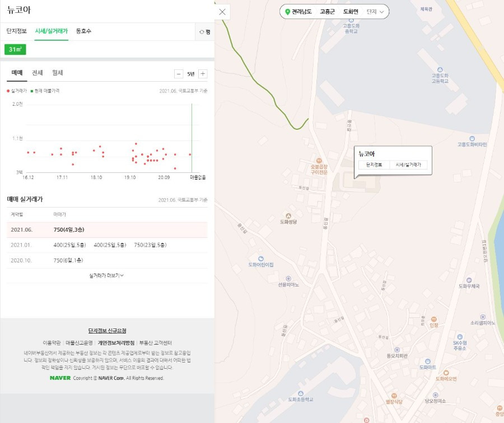
Task: Open the 단지 dropdown in location bar
Action: (x=375, y=12)
